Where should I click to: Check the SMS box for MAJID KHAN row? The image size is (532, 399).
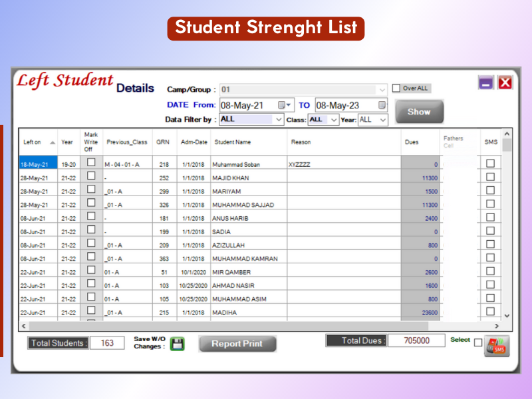click(490, 177)
